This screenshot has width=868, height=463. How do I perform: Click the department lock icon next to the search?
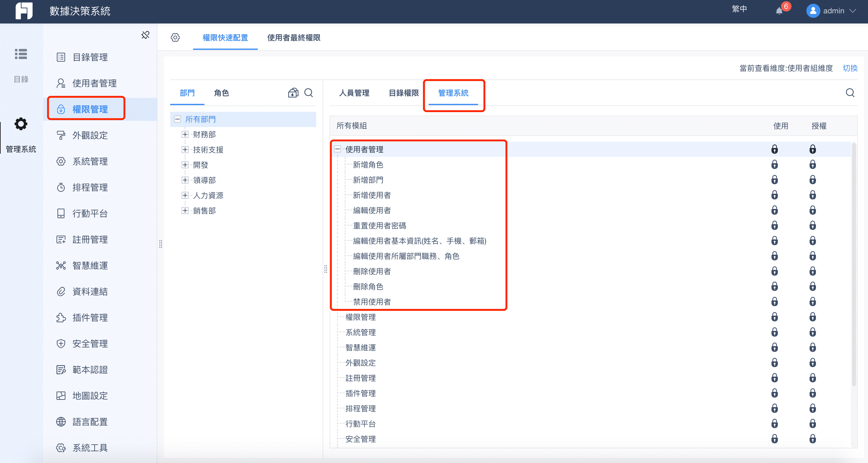point(293,93)
